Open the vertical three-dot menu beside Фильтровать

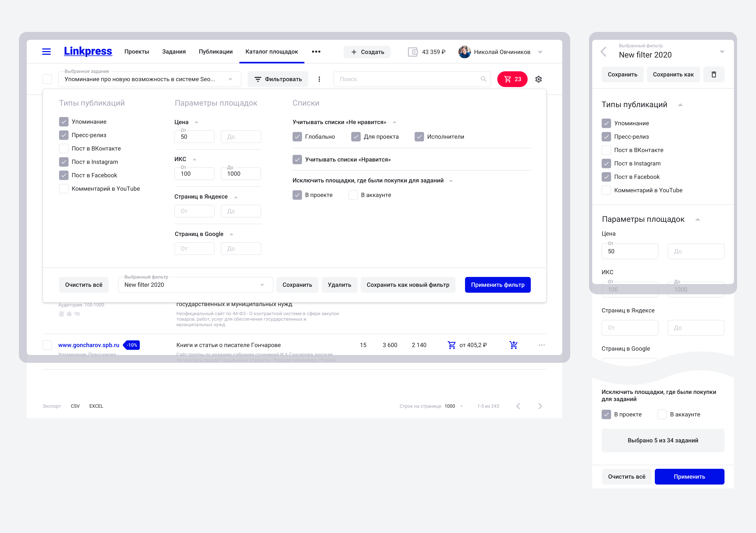(319, 79)
